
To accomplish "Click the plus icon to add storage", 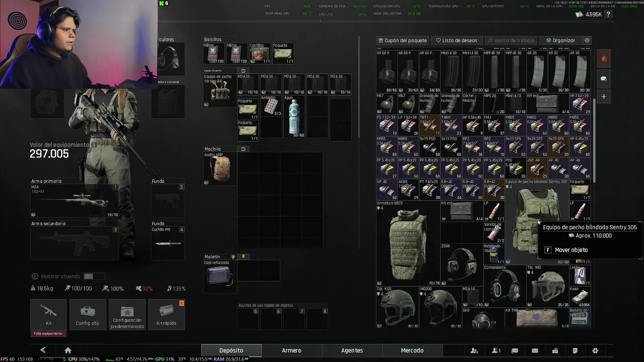I will pos(604,97).
